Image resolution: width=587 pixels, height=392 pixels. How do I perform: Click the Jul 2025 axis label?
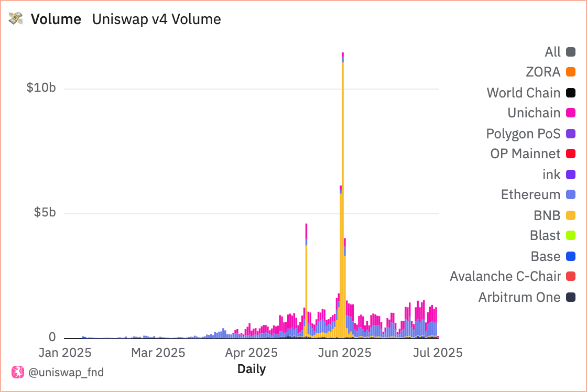click(x=438, y=353)
